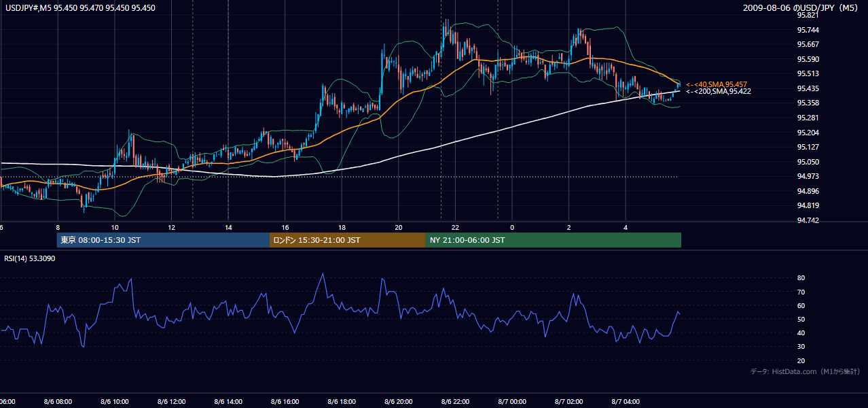The width and height of the screenshot is (868, 408).
Task: Click the 8/6 12:00 date axis label
Action: coord(172,402)
